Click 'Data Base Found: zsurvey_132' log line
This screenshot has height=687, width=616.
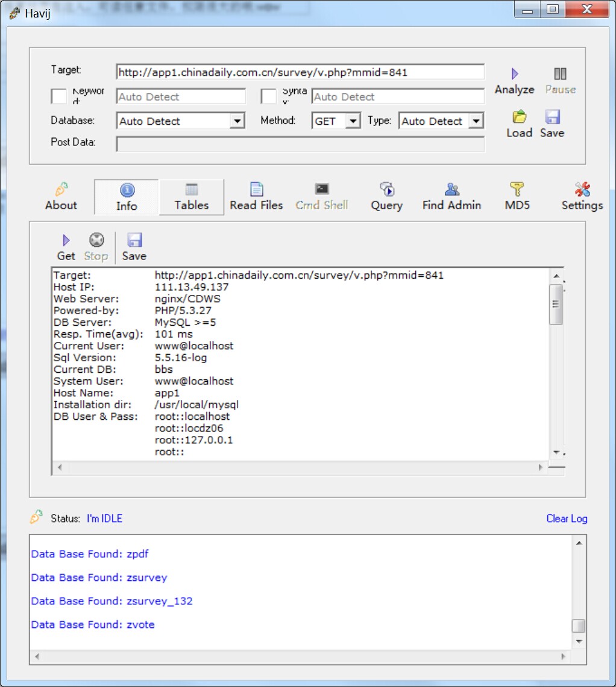tap(112, 601)
